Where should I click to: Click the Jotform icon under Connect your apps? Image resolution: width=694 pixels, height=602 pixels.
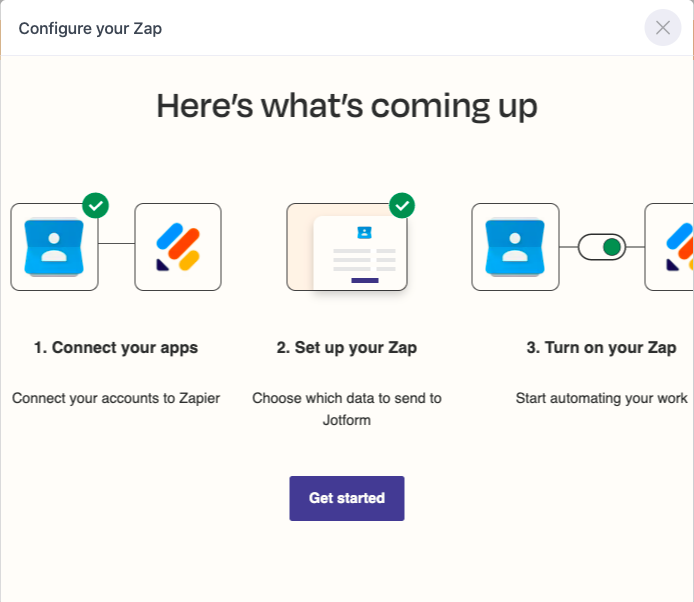(178, 247)
